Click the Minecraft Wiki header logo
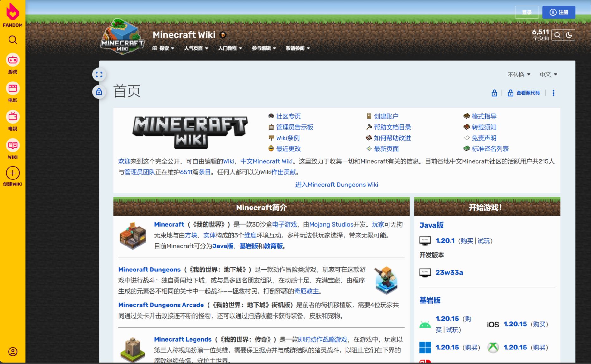The image size is (591, 364). click(x=122, y=36)
